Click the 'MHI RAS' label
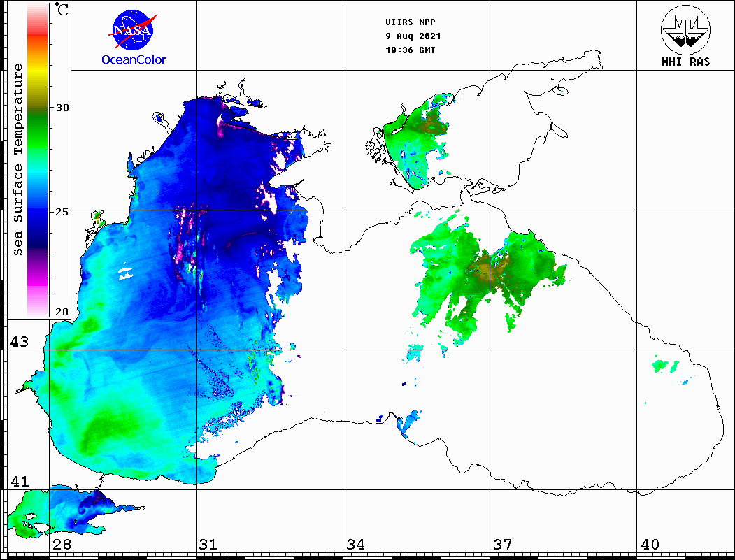 (x=686, y=62)
